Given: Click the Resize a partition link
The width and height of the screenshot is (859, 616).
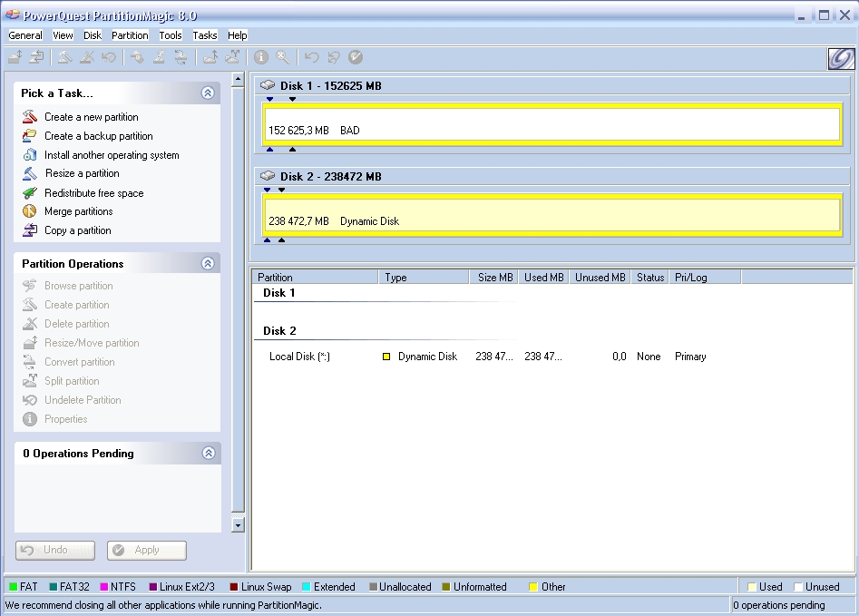Looking at the screenshot, I should tap(82, 173).
